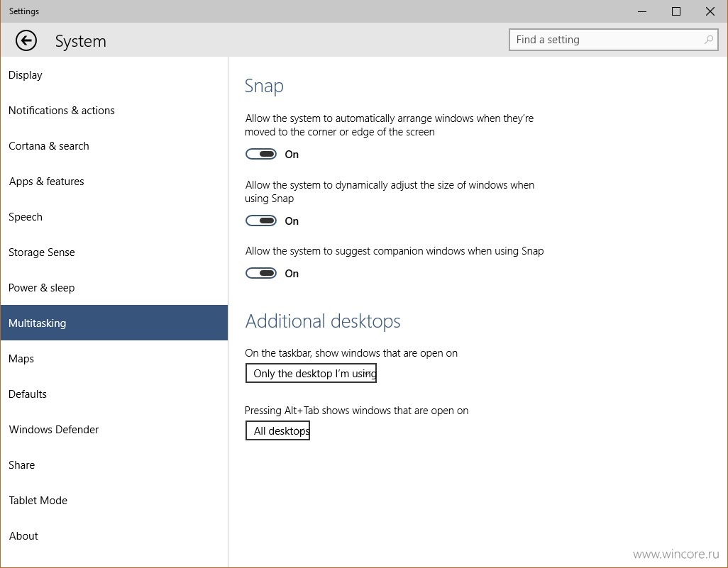Select Power & sleep
Image resolution: width=728 pixels, height=568 pixels.
(114, 288)
